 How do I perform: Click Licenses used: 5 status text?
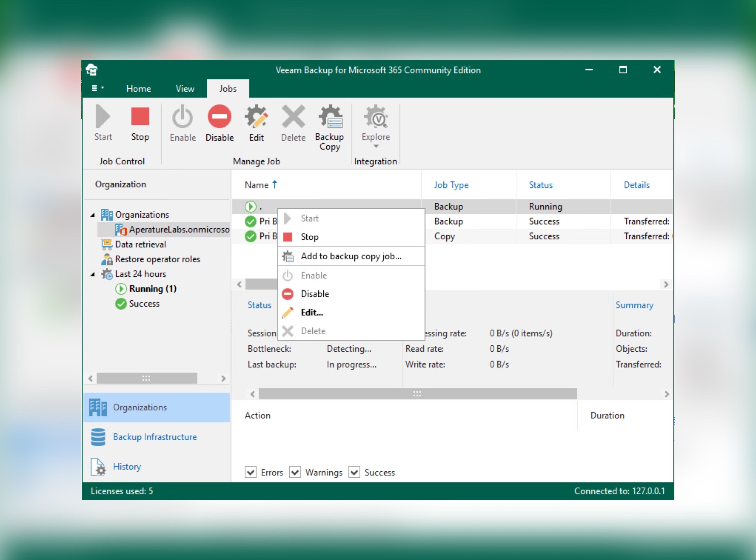click(x=122, y=491)
